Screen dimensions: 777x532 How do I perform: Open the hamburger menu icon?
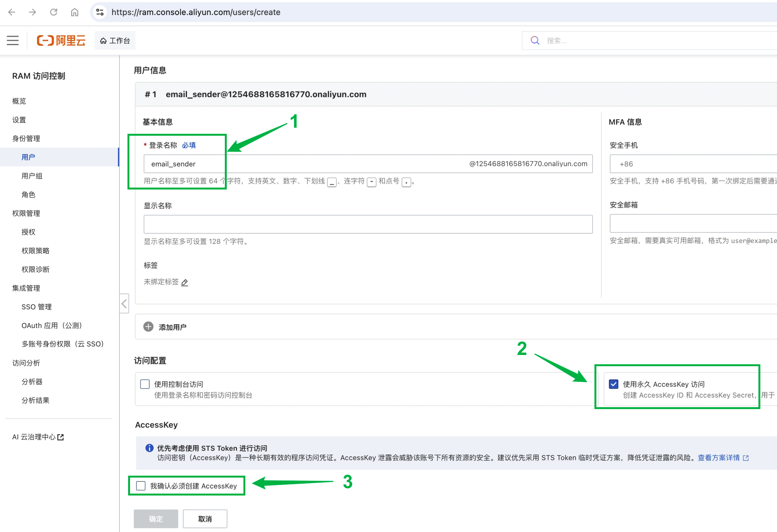pyautogui.click(x=13, y=40)
